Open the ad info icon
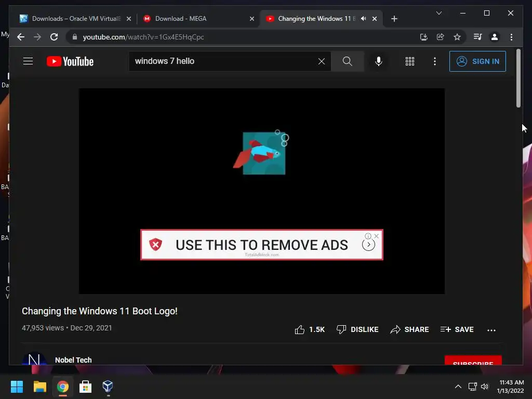Viewport: 532px width, 399px height. pos(368,236)
